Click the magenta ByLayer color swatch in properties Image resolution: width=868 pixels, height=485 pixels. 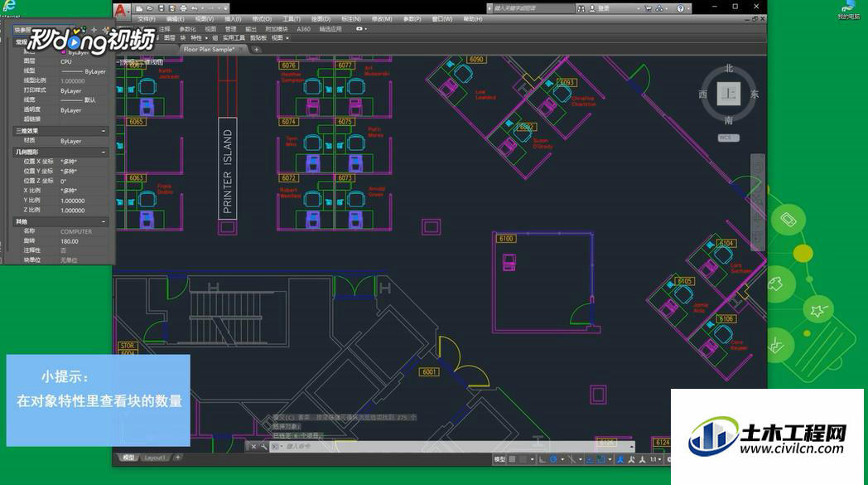tap(63, 52)
